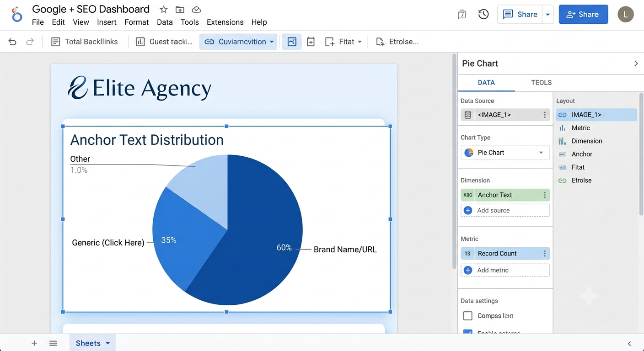This screenshot has width=644, height=351.
Task: Select IMAGE_1> in Layout list
Action: coord(596,115)
